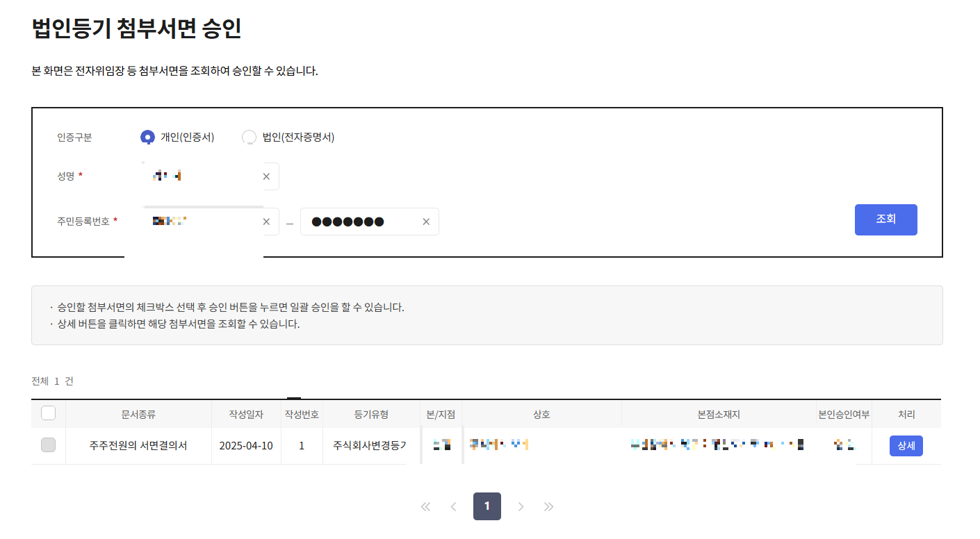Clear the masked second resident number field
This screenshot has width=980, height=539.
click(425, 221)
